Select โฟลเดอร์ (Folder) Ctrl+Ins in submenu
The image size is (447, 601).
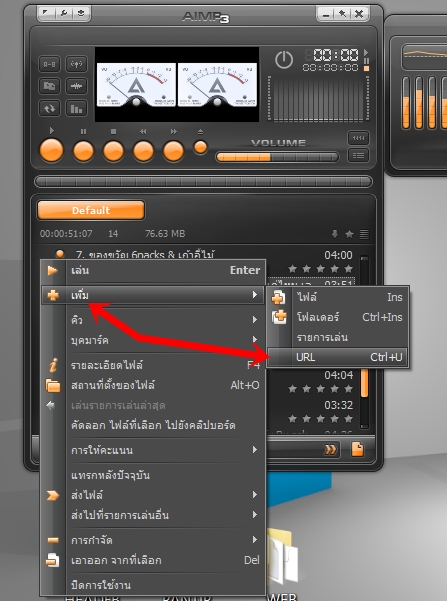[338, 317]
